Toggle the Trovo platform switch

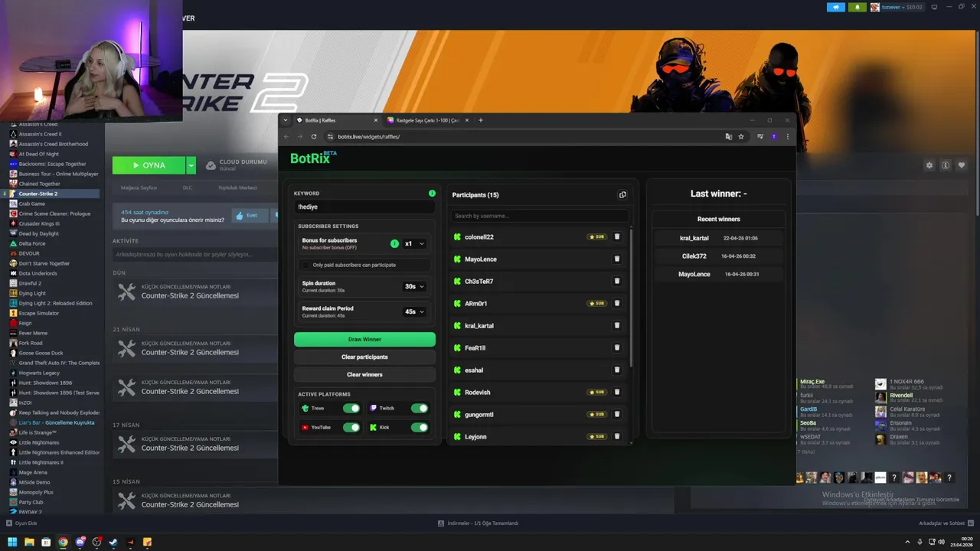click(x=351, y=408)
